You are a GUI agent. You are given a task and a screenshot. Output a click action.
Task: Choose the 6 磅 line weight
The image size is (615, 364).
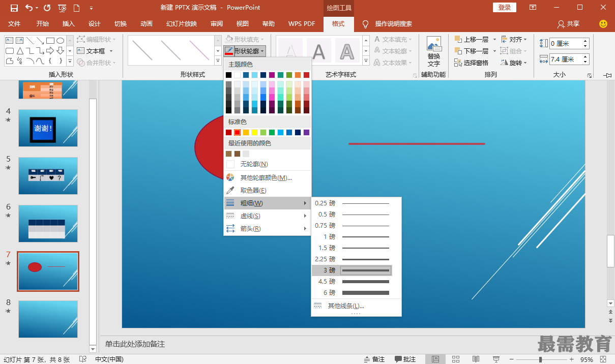coord(352,293)
